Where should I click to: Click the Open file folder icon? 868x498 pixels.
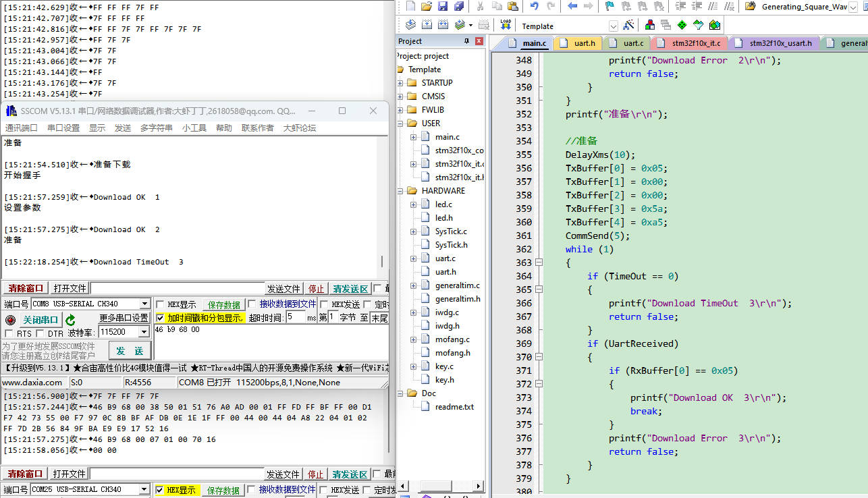(x=426, y=6)
